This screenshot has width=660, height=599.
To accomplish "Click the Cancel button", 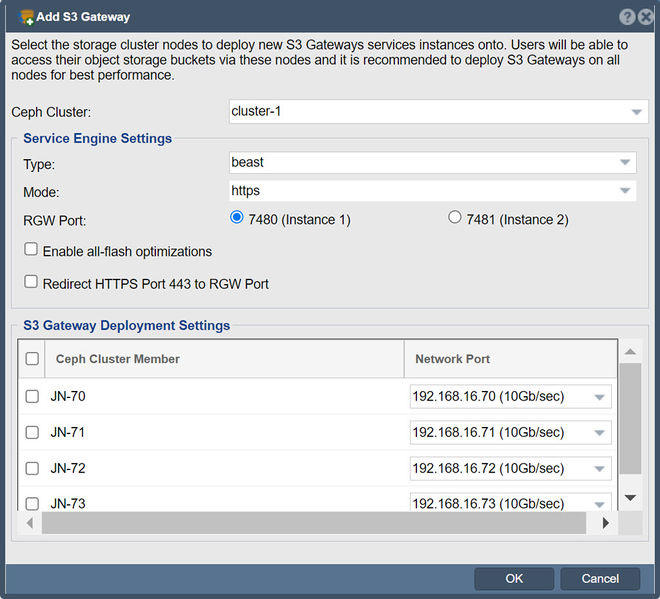I will 600,579.
